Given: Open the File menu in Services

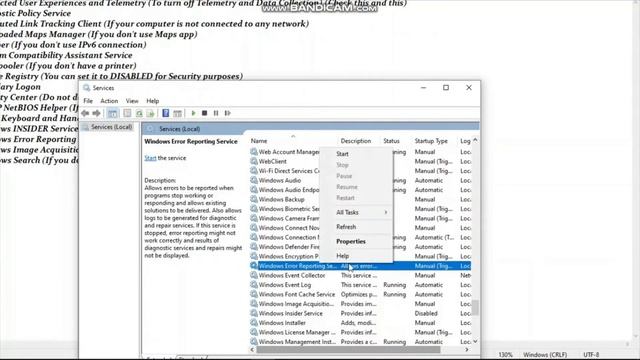Looking at the screenshot, I should (88, 101).
